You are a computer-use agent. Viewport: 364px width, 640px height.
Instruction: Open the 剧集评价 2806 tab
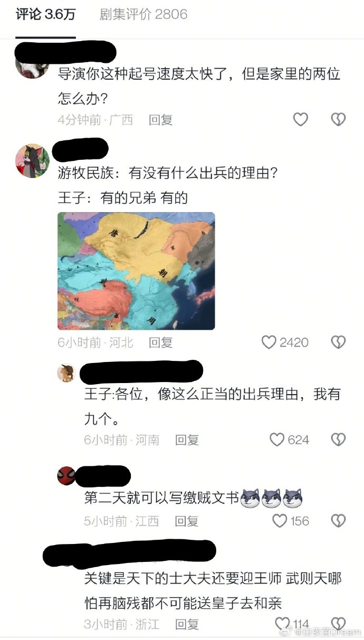143,14
